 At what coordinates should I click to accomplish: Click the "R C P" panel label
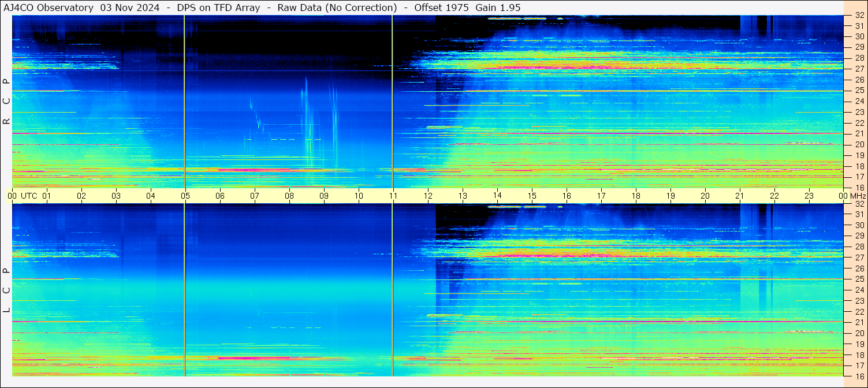click(x=7, y=102)
